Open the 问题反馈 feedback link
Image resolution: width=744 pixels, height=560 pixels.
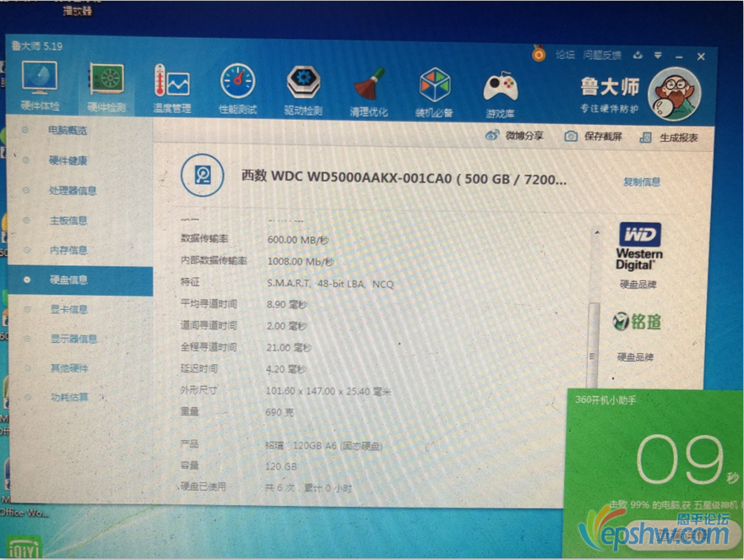click(x=602, y=55)
